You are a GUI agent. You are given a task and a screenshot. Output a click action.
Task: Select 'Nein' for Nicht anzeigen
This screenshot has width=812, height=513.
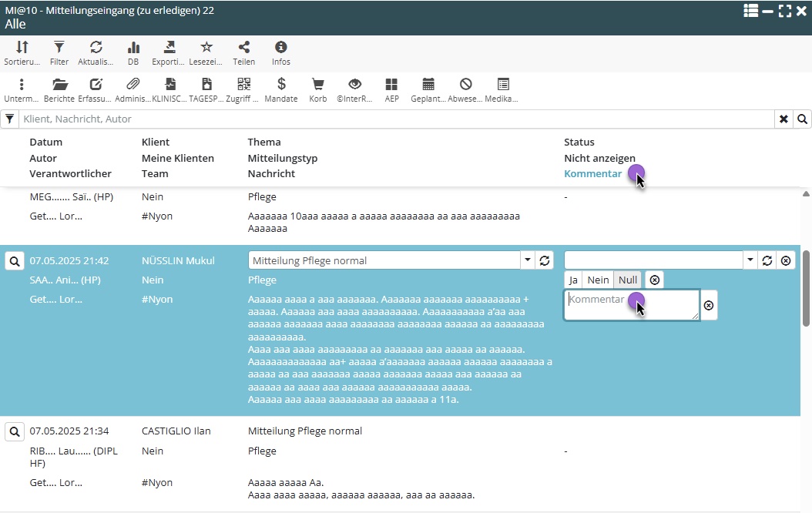598,280
